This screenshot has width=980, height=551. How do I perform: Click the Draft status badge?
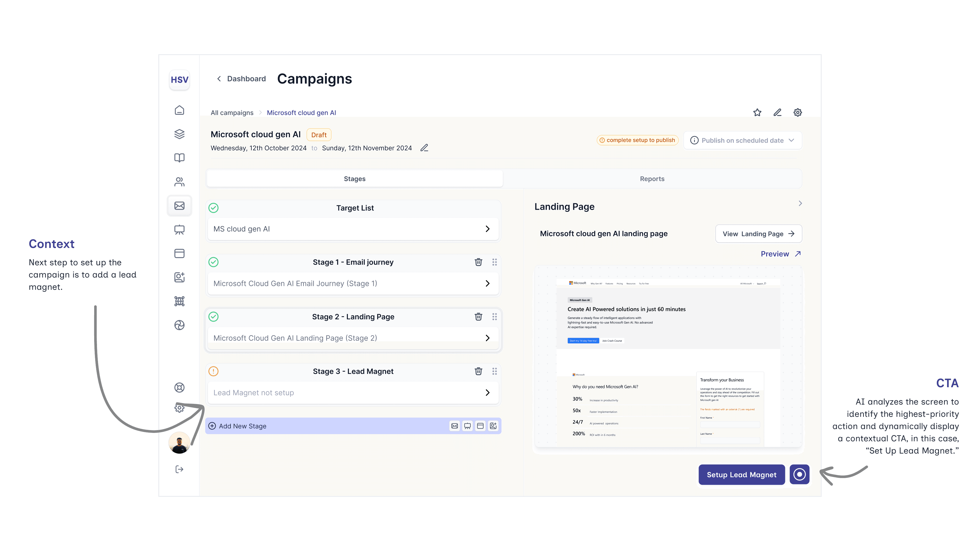[319, 135]
